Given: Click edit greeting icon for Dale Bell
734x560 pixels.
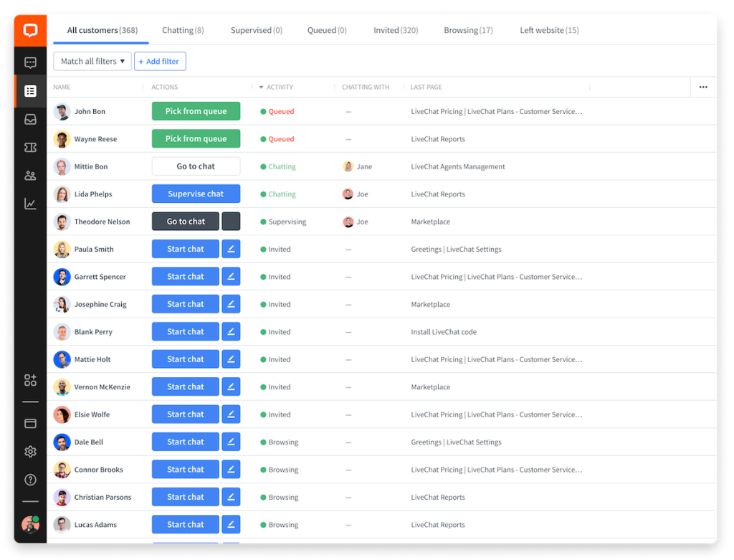Looking at the screenshot, I should pos(231,442).
